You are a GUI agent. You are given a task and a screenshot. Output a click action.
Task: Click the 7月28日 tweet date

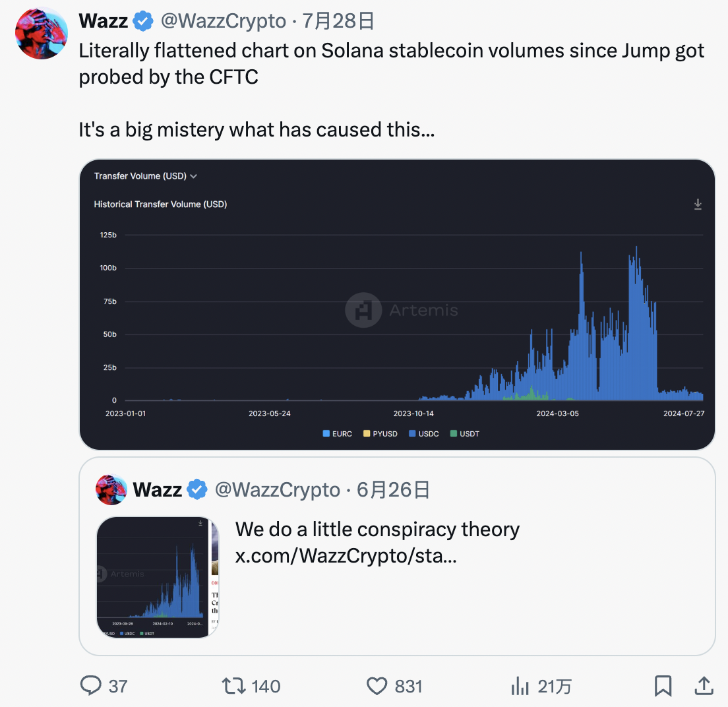pyautogui.click(x=338, y=22)
